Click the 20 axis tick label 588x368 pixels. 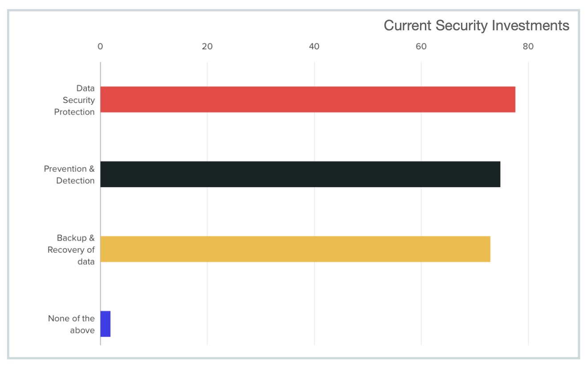click(207, 46)
